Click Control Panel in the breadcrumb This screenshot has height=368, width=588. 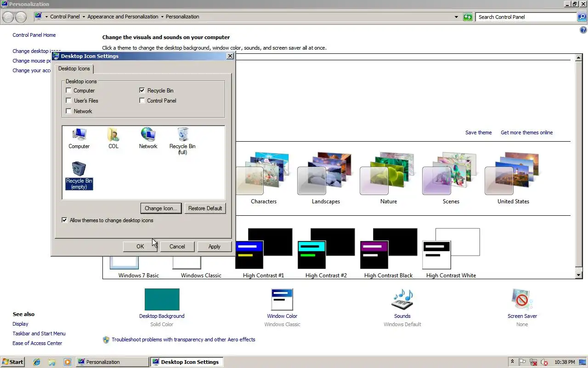tap(65, 17)
